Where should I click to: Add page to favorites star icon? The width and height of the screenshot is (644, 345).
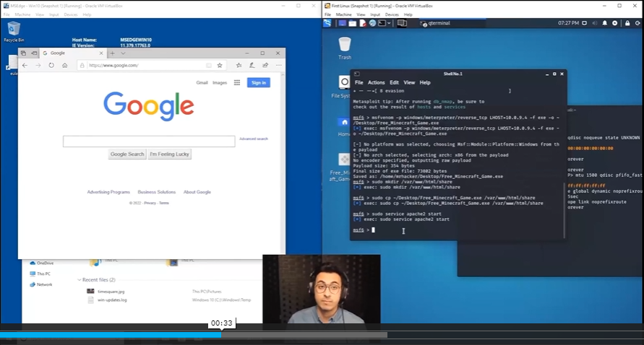pyautogui.click(x=219, y=66)
